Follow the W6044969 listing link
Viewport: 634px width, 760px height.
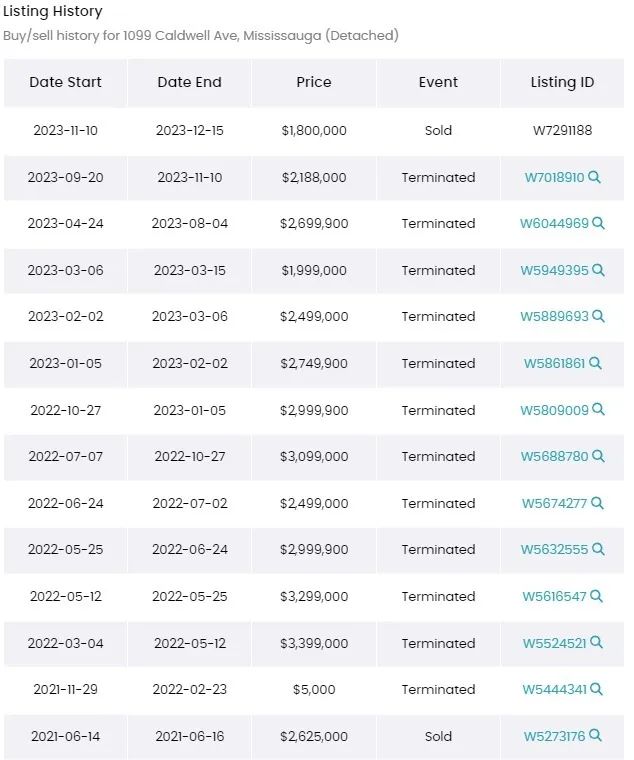(554, 223)
